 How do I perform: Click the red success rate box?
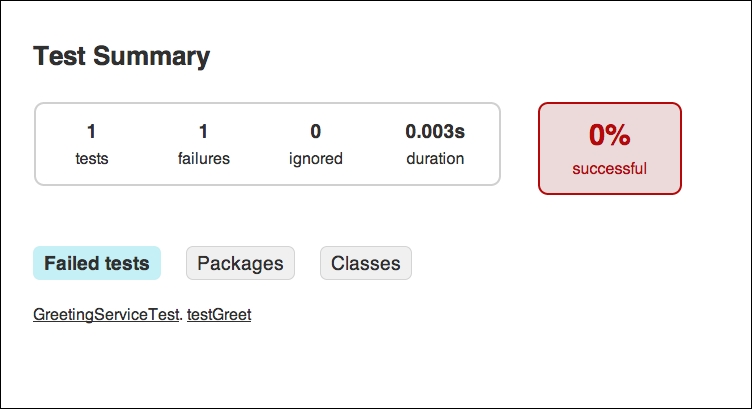(610, 148)
